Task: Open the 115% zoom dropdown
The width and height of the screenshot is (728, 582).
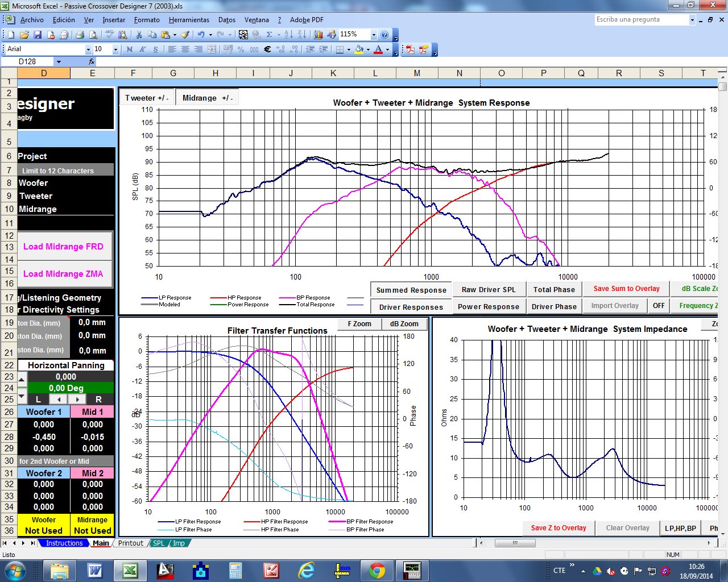Action: pyautogui.click(x=374, y=35)
